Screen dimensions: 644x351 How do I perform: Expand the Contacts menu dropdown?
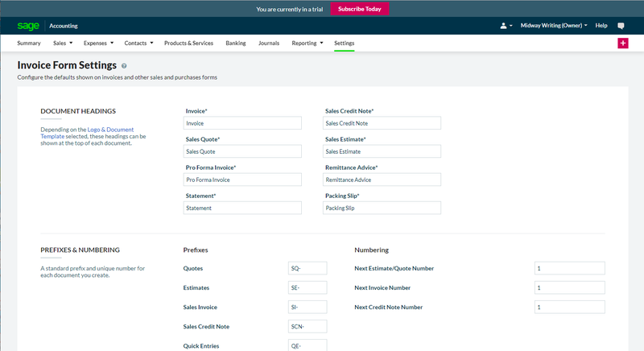[x=138, y=43]
